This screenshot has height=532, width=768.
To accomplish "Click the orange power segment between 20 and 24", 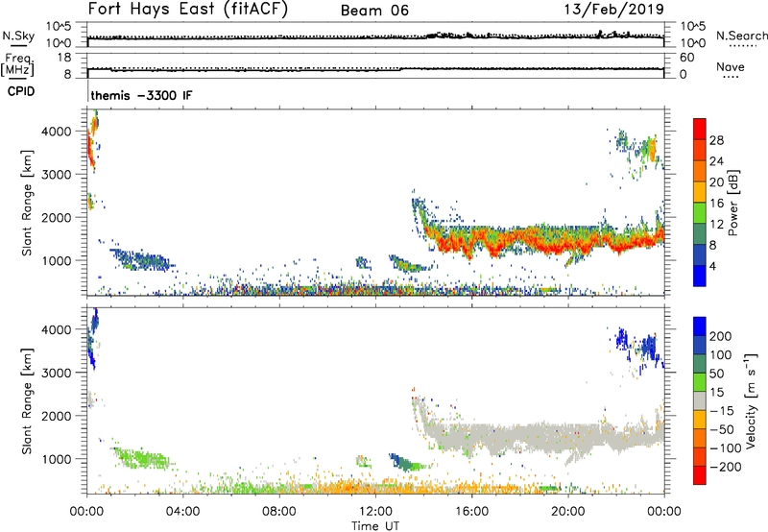I will tap(700, 171).
